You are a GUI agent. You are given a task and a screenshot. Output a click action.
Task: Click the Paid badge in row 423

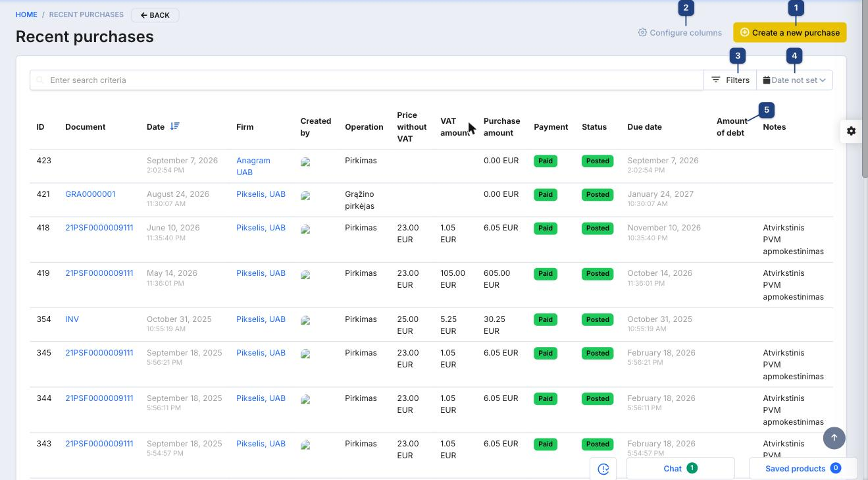click(546, 161)
